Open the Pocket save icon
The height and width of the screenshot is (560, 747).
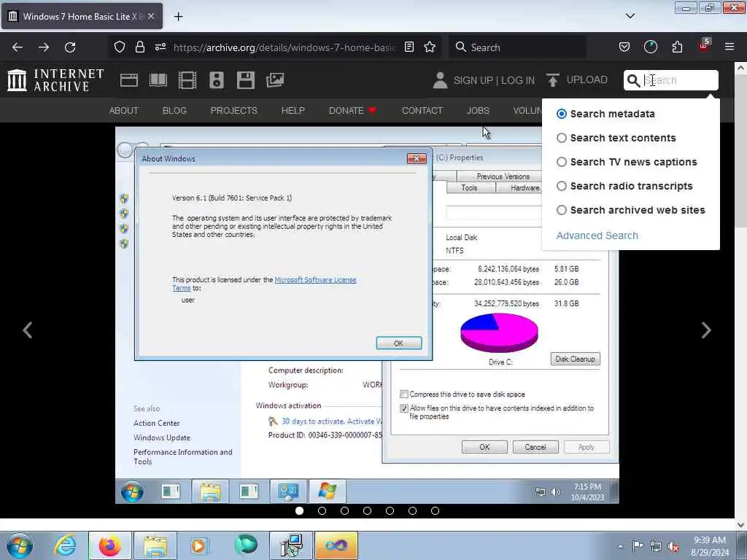624,47
